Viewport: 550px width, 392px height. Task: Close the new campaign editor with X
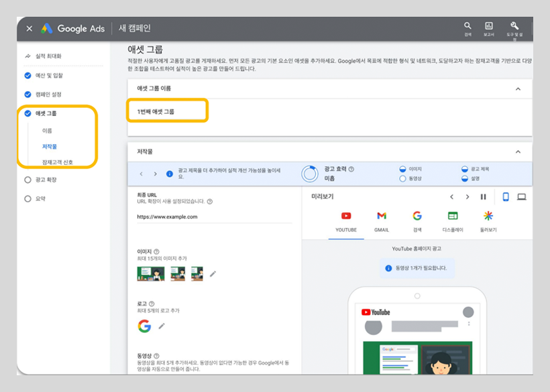tap(30, 29)
